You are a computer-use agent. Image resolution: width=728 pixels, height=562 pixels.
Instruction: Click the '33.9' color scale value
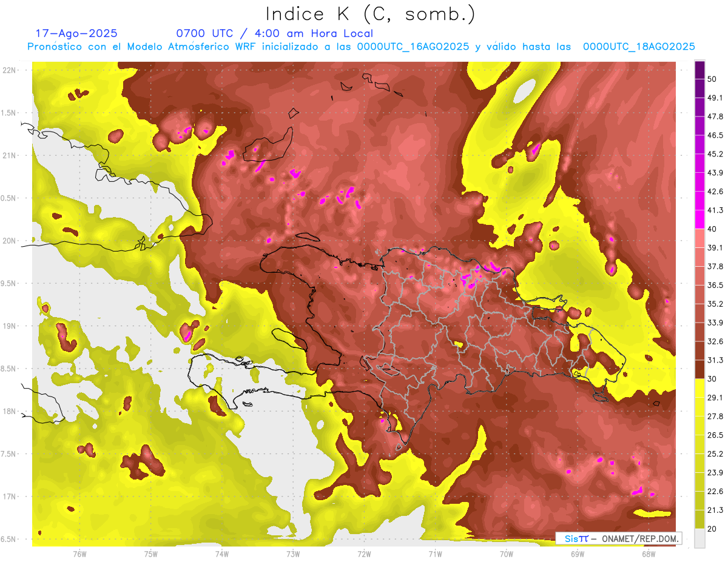(x=715, y=323)
